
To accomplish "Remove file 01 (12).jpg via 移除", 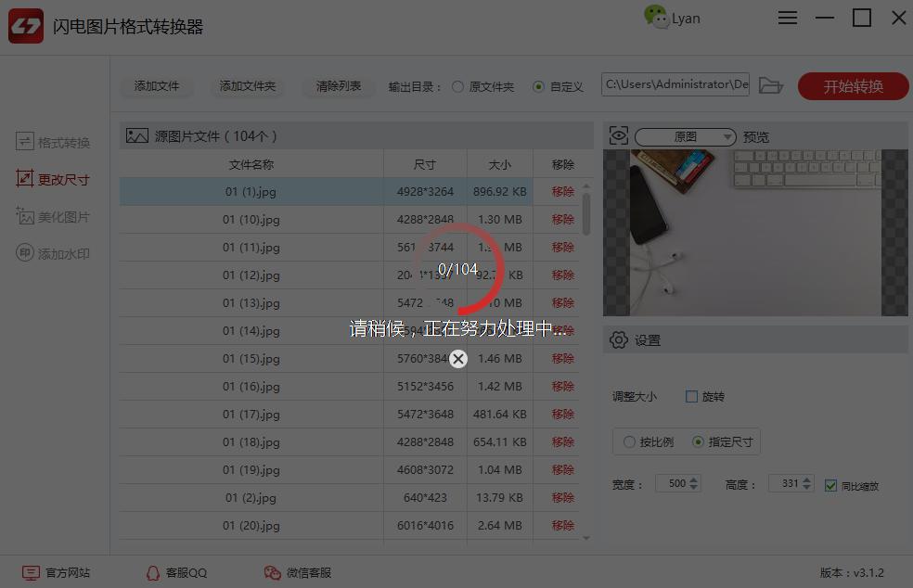I will [x=563, y=275].
